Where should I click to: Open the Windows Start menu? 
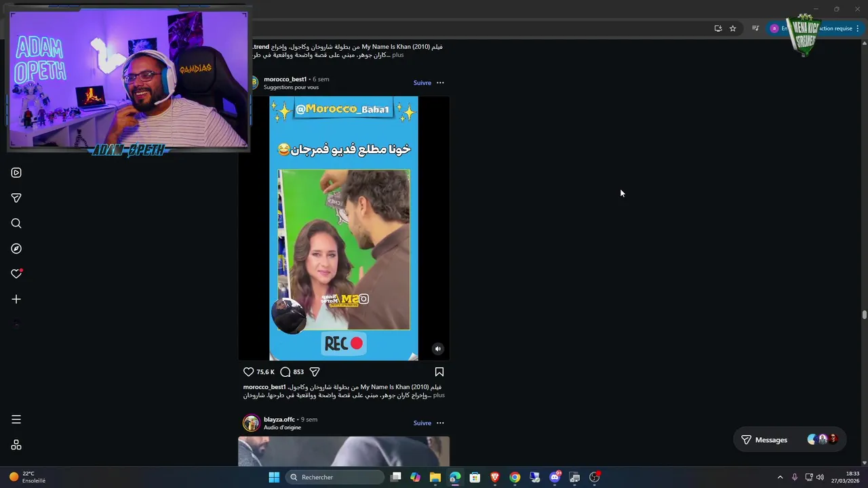coord(274,477)
